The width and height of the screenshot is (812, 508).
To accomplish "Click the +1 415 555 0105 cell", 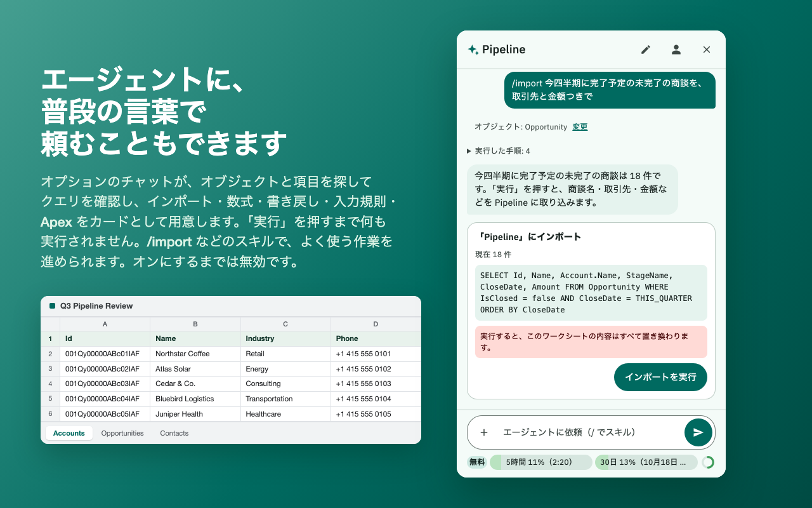I will [x=376, y=414].
